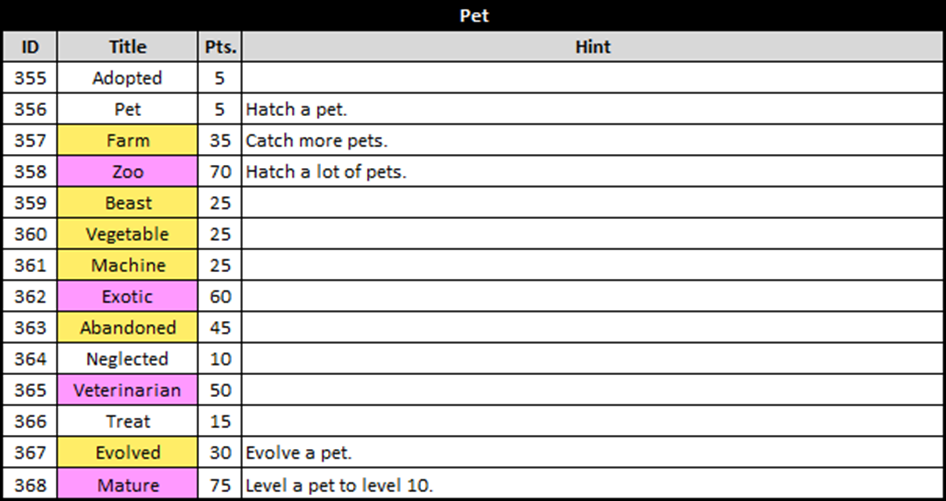This screenshot has height=501, width=946.
Task: Click the Abandoned title cell
Action: tap(127, 328)
